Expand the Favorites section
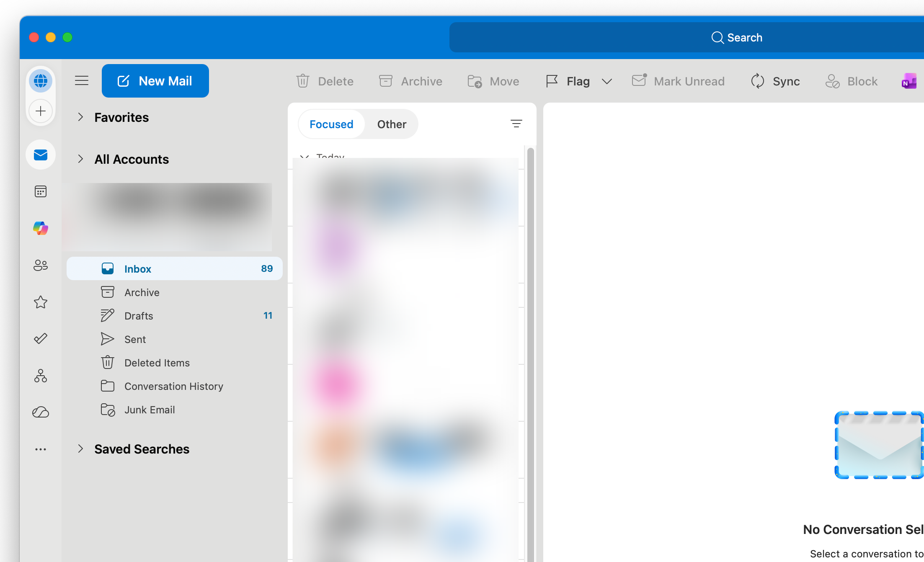The height and width of the screenshot is (562, 924). pos(80,117)
